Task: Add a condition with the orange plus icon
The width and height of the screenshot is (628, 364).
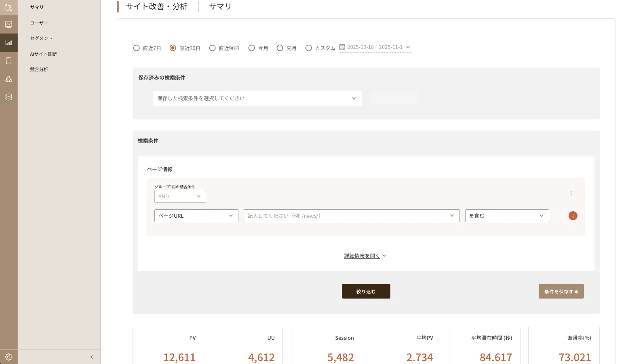Action: 573,216
